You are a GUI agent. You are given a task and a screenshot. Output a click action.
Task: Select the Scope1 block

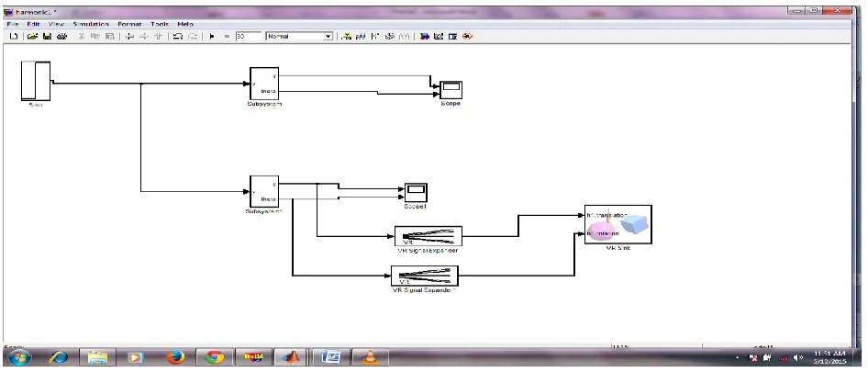[x=416, y=192]
